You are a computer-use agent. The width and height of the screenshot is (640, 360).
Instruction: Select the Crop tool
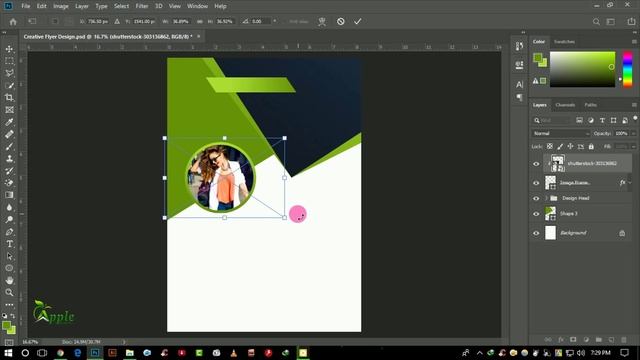coord(9,98)
